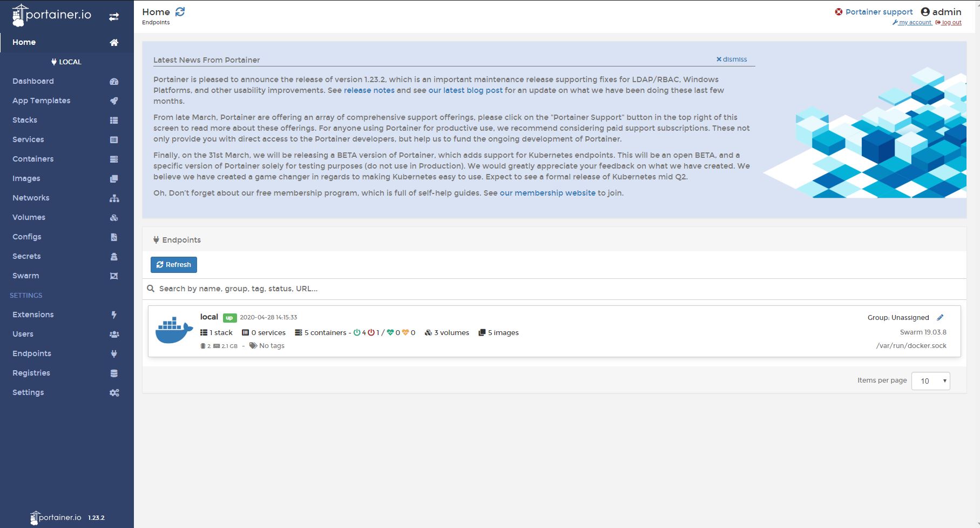The height and width of the screenshot is (528, 980).
Task: Click the Users group icon
Action: 114,334
